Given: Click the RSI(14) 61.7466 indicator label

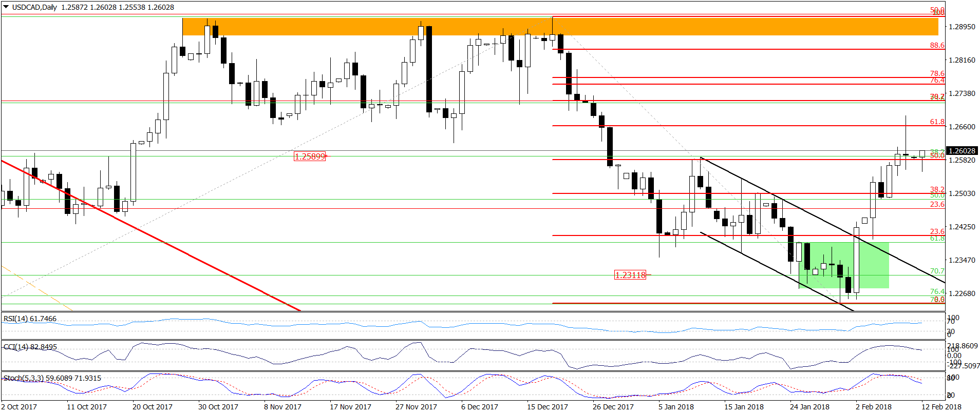Looking at the screenshot, I should (30, 319).
